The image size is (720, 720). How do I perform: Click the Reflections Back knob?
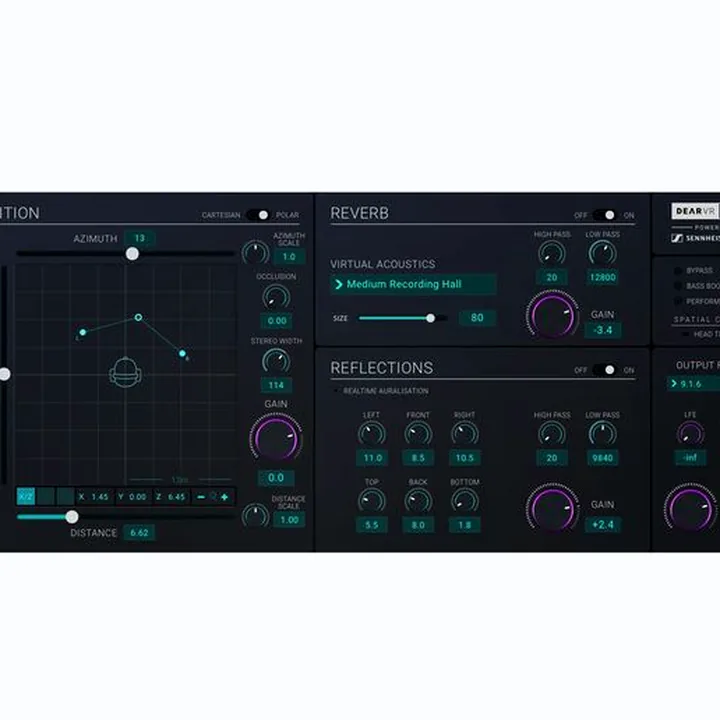pos(418,501)
